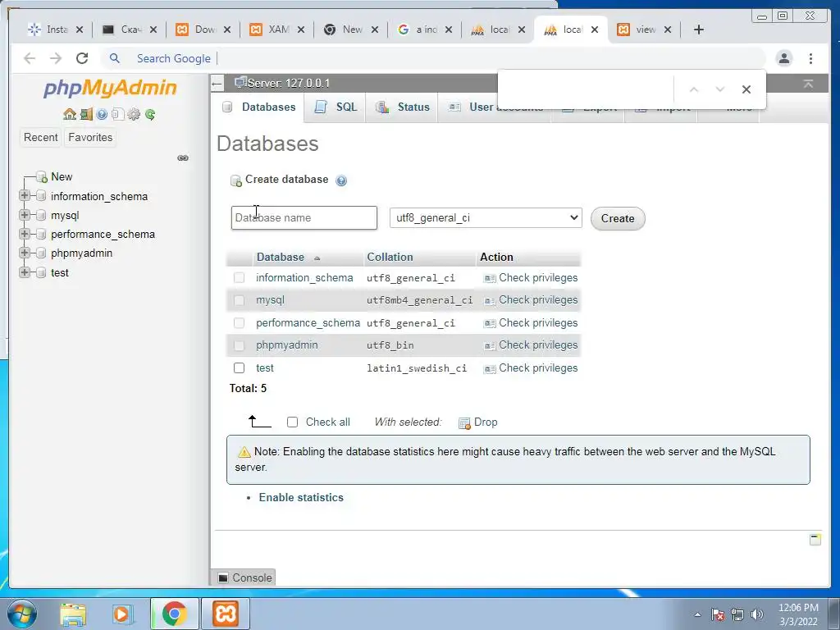This screenshot has width=840, height=630.
Task: Enable the Check all checkbox
Action: [x=292, y=422]
